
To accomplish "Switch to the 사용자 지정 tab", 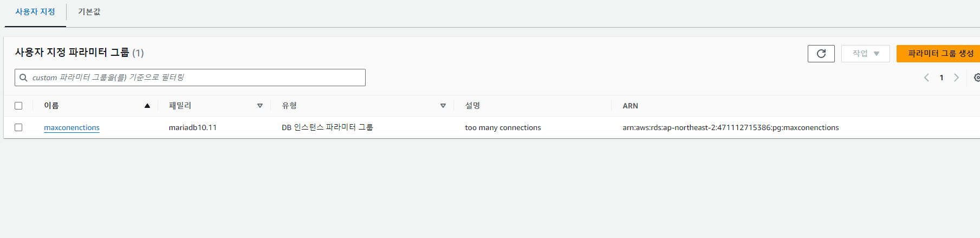I will (x=35, y=11).
